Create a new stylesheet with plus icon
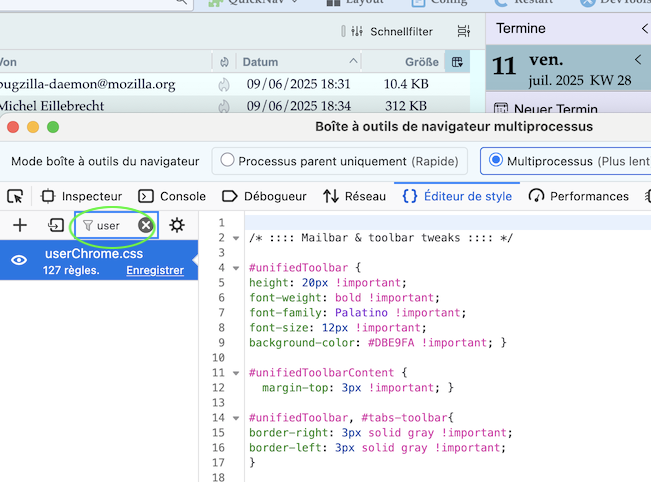This screenshot has width=651, height=482. 20,226
